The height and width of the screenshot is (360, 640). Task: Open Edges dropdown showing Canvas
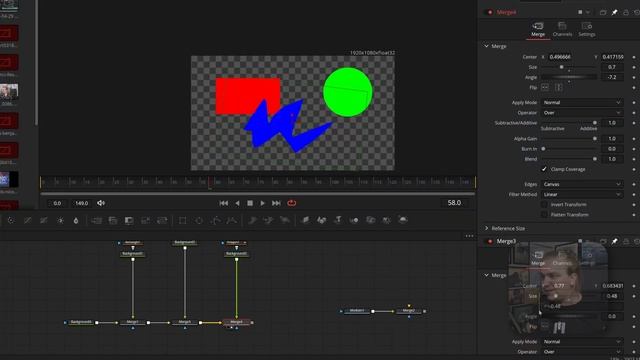pos(582,184)
